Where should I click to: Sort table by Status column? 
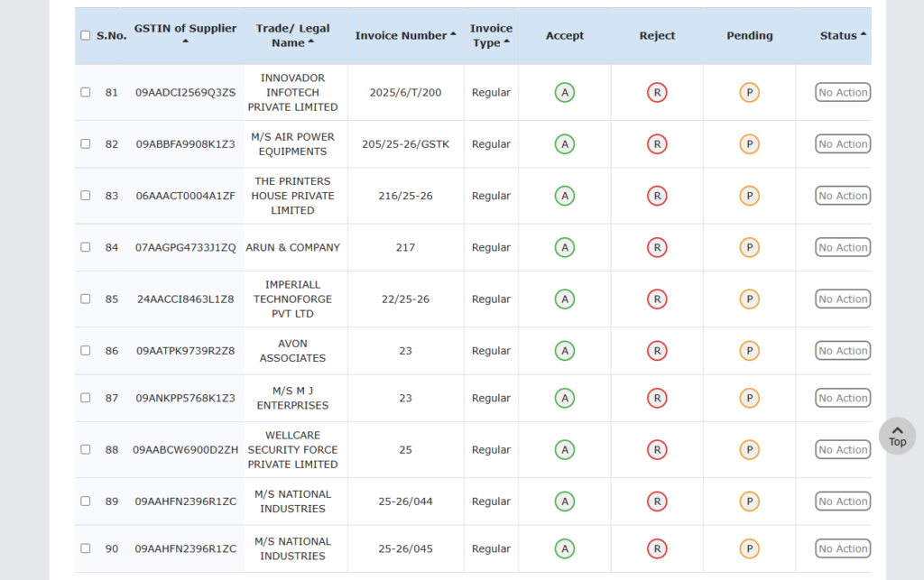(844, 35)
